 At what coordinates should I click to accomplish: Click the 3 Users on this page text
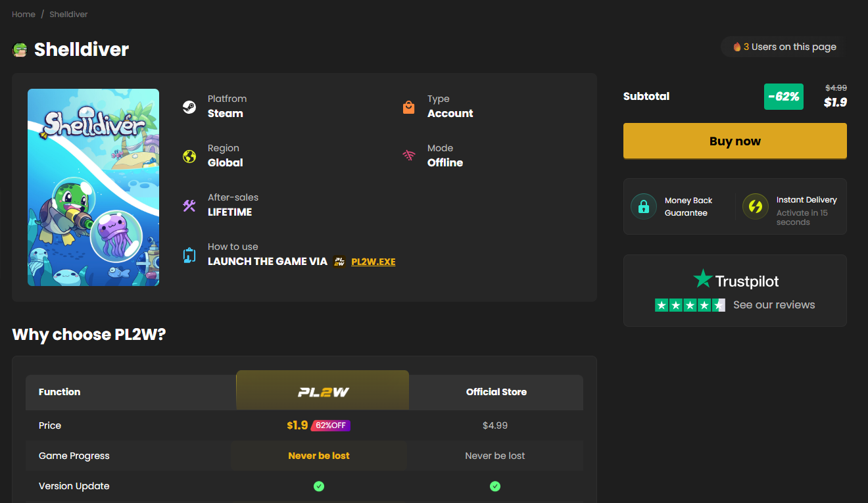point(790,47)
